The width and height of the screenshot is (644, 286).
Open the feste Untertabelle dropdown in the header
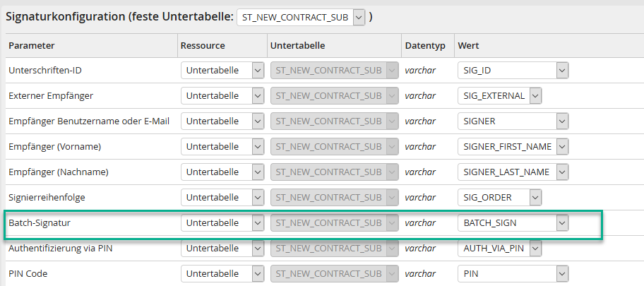click(300, 17)
